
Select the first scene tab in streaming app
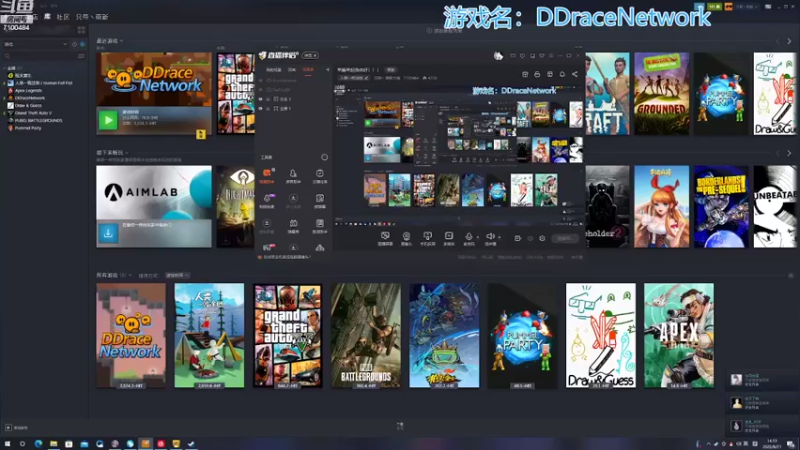(273, 69)
